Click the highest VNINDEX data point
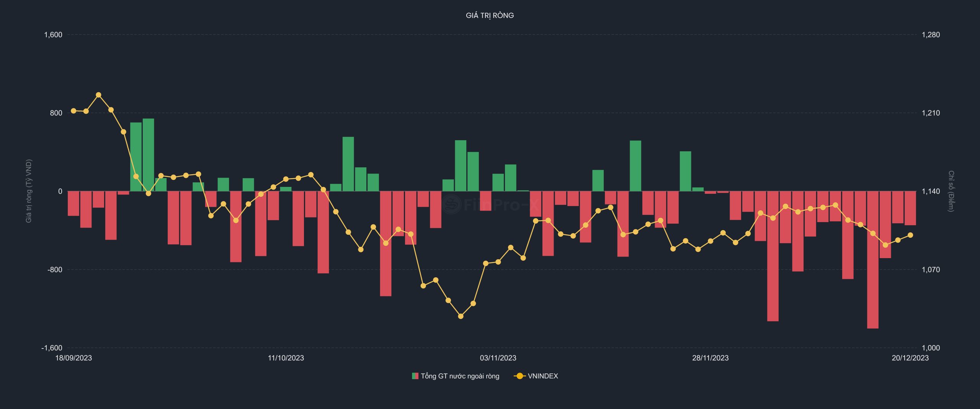The height and width of the screenshot is (409, 980). (98, 95)
